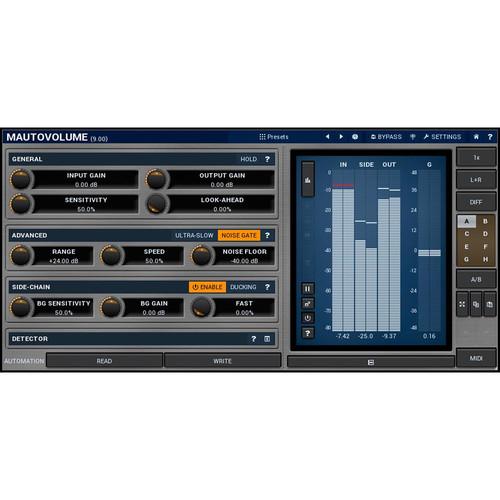The height and width of the screenshot is (500, 500).
Task: Enable DUCKING in Side-chain panel
Action: [243, 287]
